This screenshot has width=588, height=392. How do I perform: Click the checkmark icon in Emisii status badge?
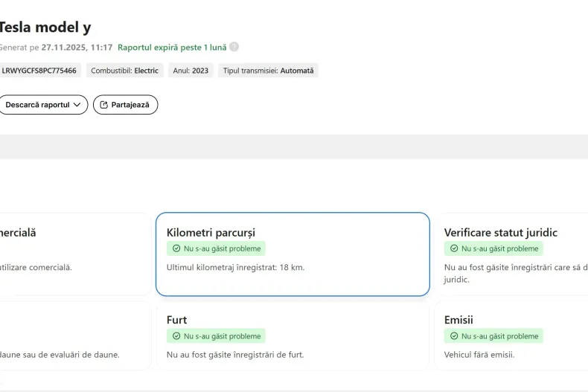[x=454, y=336]
